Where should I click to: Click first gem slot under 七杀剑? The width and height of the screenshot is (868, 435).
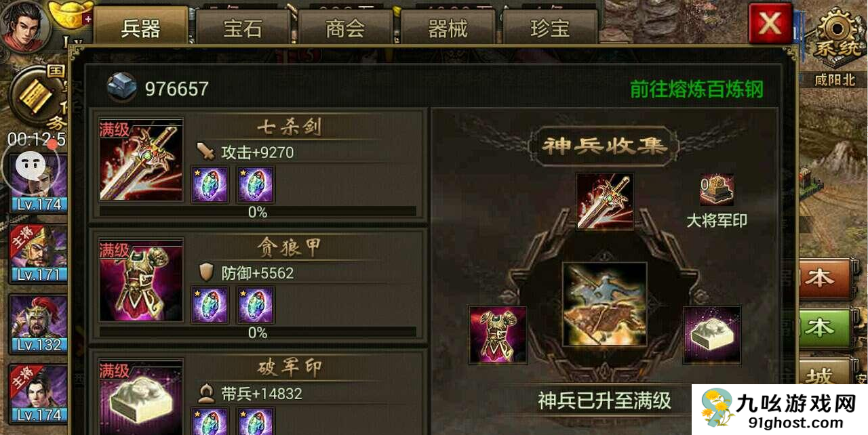[210, 184]
